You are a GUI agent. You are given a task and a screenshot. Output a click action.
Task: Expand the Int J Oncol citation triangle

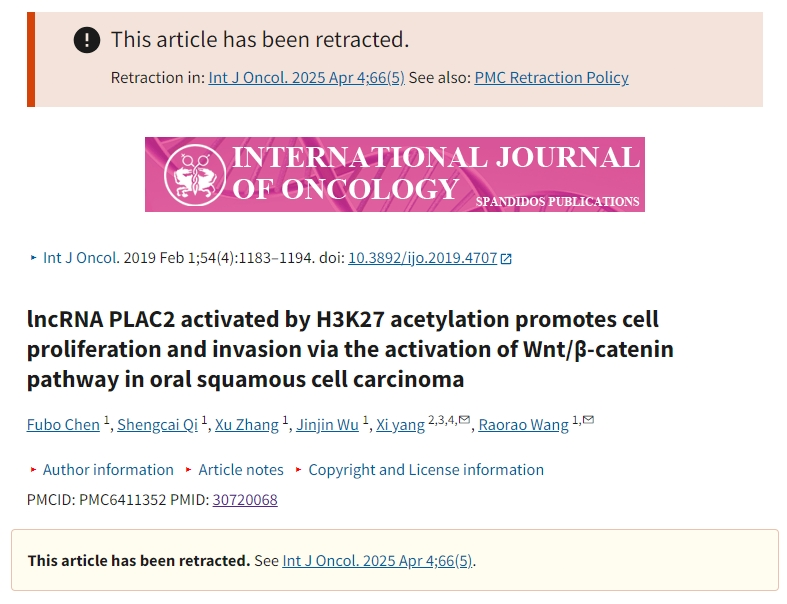click(x=33, y=258)
